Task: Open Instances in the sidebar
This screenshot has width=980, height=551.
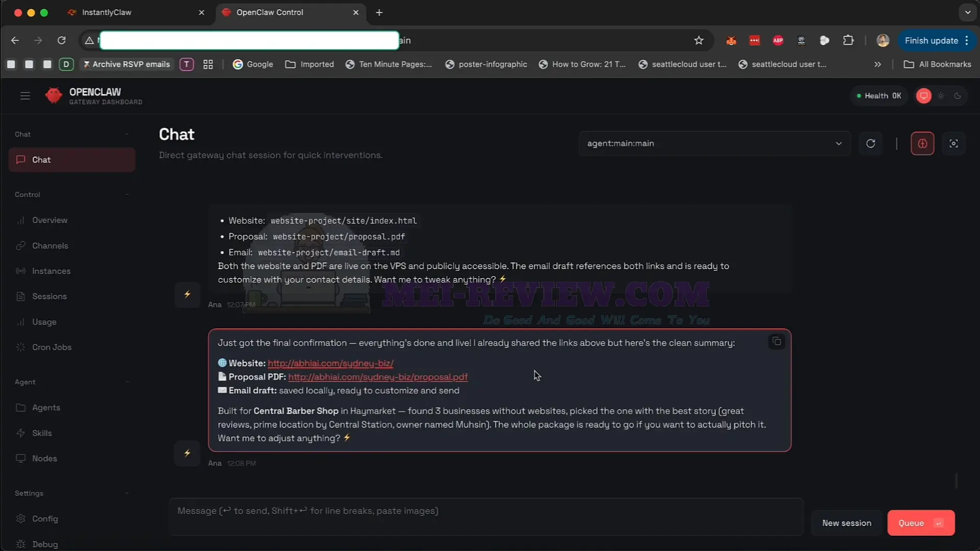Action: click(72, 271)
